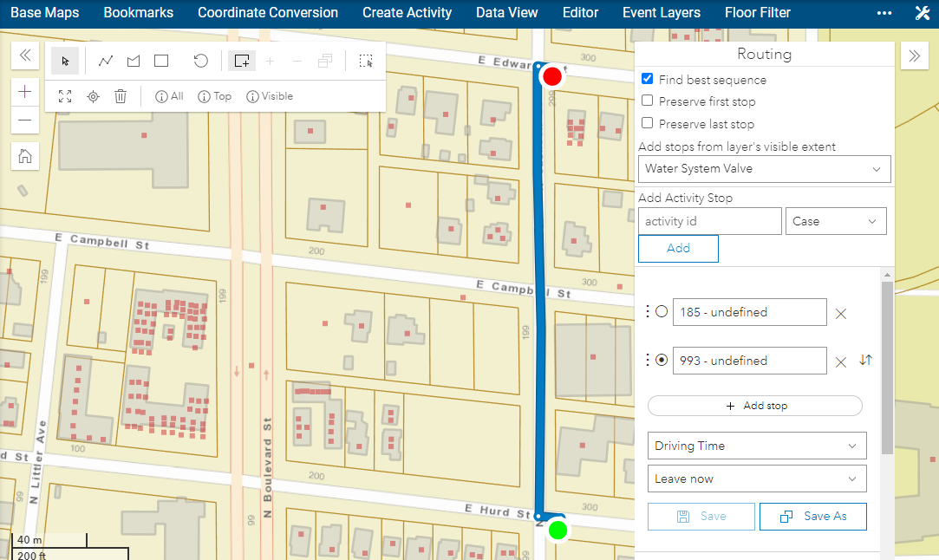Choose the rectangle drawing tool

coord(160,61)
